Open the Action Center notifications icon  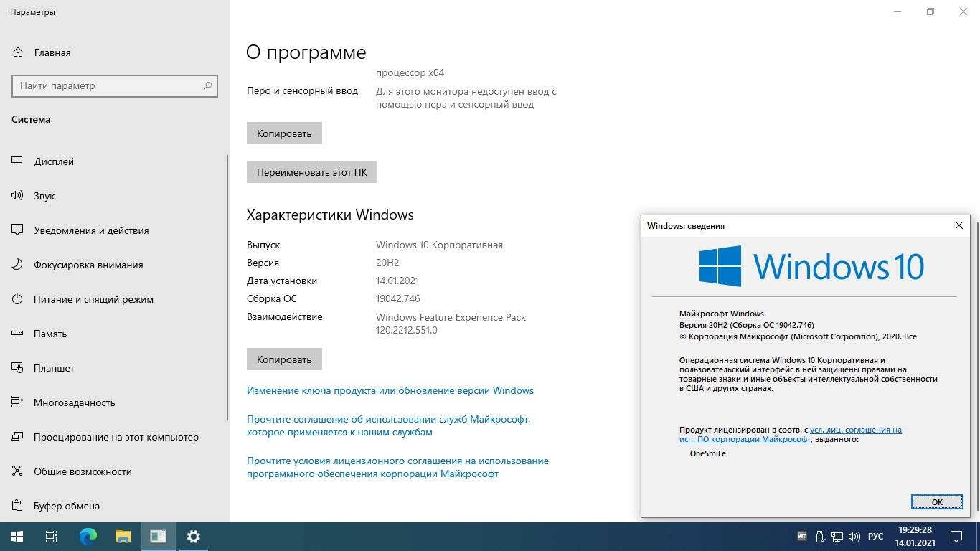(956, 537)
